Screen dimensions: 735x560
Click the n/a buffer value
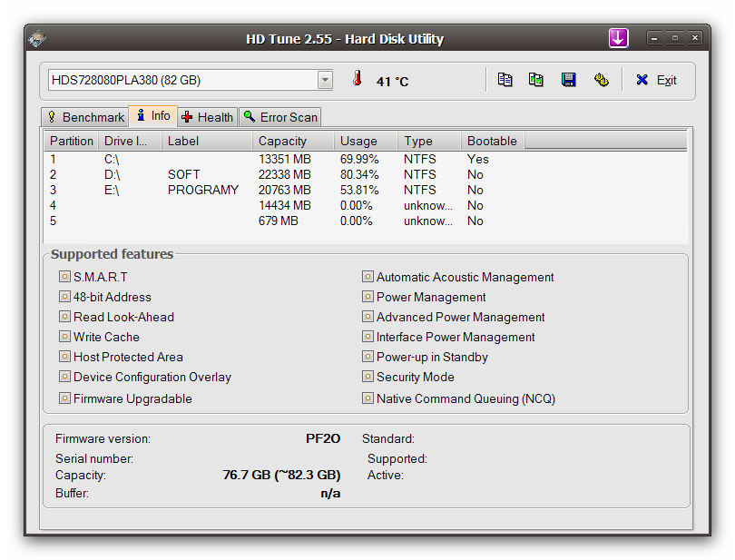[330, 494]
